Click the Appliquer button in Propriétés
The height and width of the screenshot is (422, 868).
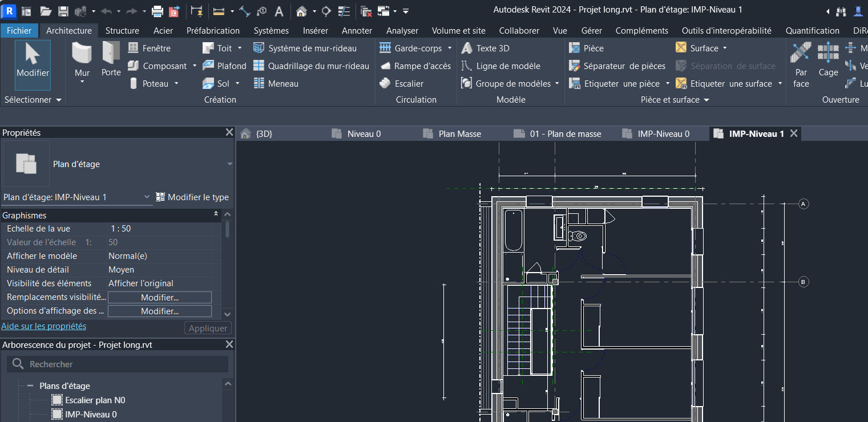point(208,328)
